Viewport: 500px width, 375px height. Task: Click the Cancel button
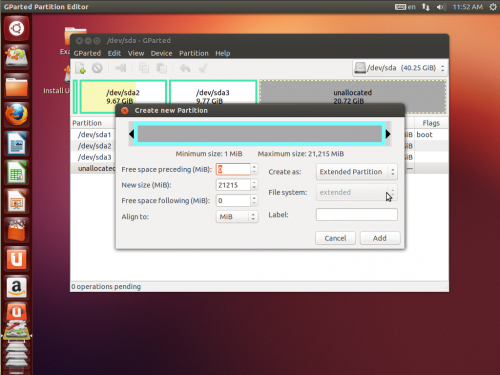[x=335, y=238]
